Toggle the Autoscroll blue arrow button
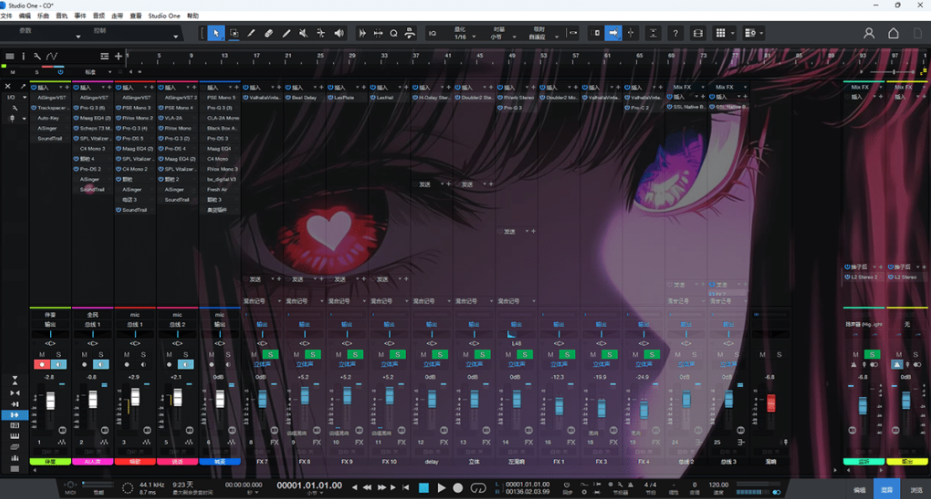The image size is (931, 499). [613, 33]
